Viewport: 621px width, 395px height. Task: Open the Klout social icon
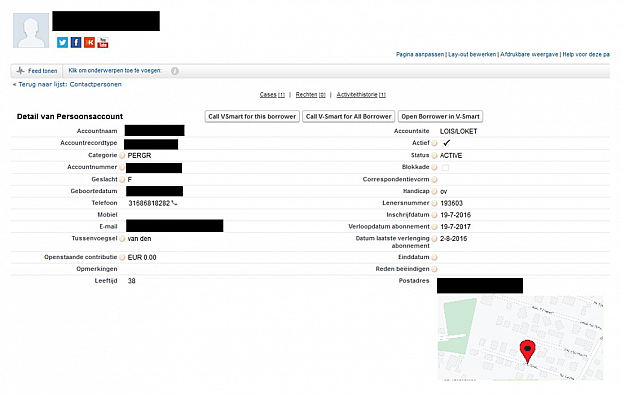90,42
